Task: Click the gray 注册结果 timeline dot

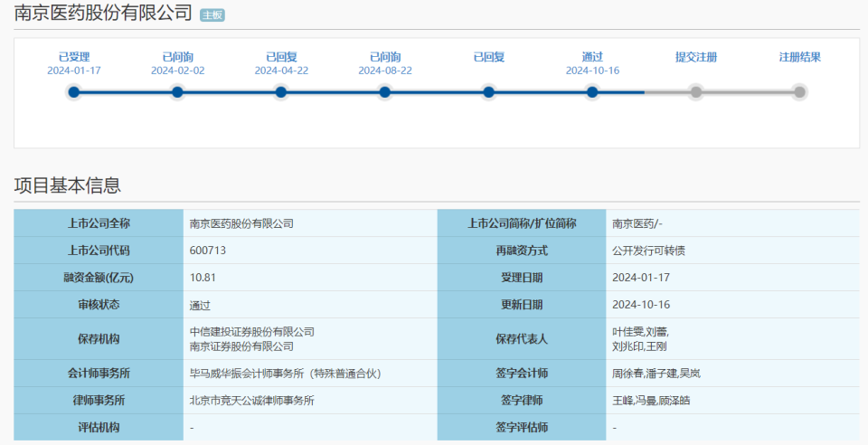Action: [x=799, y=91]
